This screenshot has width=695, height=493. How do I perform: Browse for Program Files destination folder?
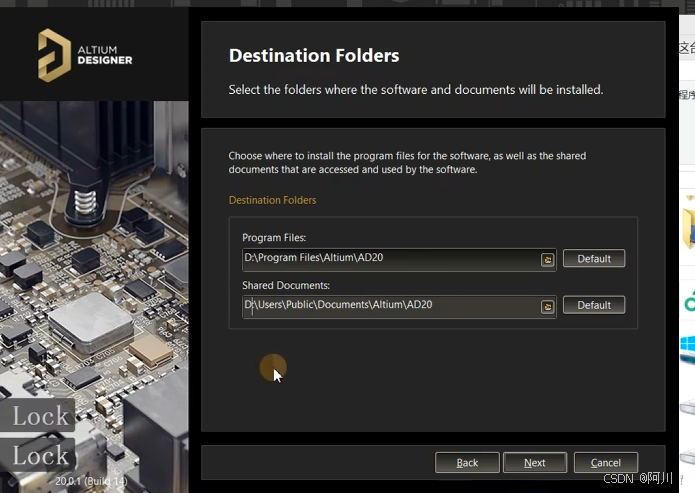click(x=547, y=260)
